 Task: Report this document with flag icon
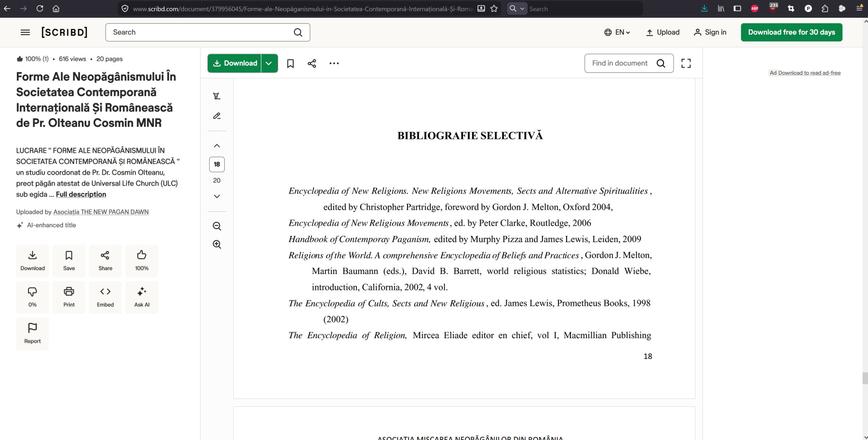click(32, 333)
